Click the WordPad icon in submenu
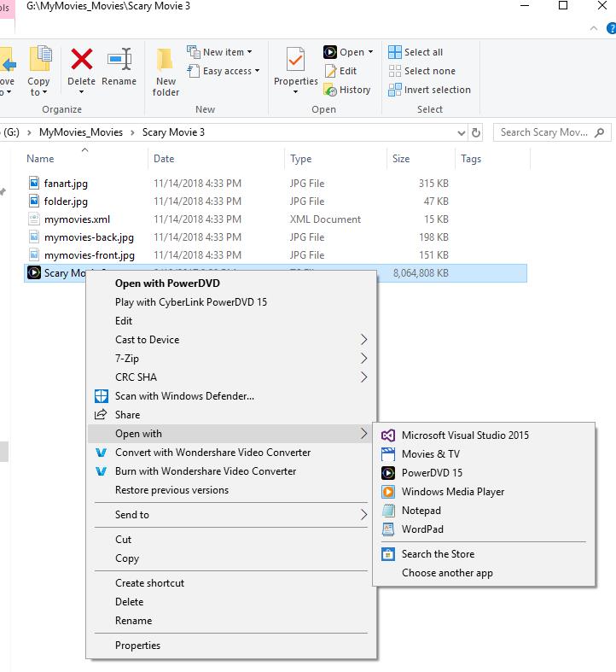Image resolution: width=616 pixels, height=672 pixels. (x=387, y=529)
